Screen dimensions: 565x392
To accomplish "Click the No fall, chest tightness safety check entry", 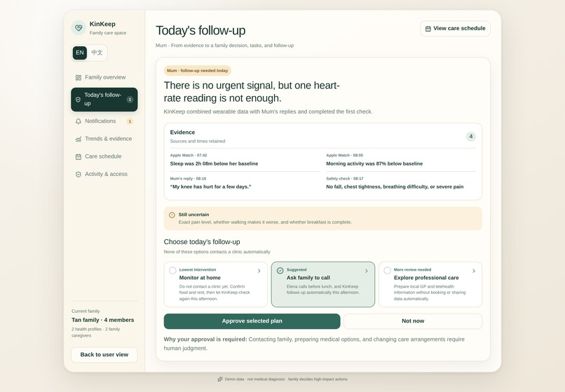I will (x=395, y=187).
